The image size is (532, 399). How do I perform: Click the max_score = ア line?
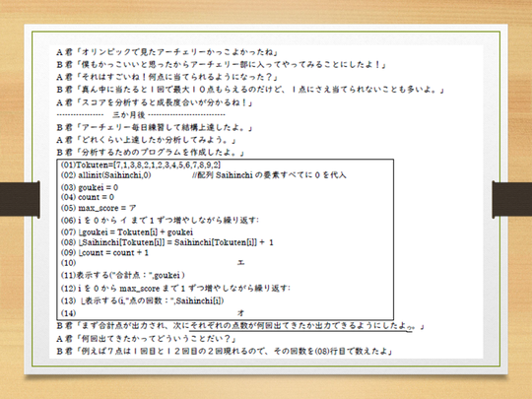(99, 208)
